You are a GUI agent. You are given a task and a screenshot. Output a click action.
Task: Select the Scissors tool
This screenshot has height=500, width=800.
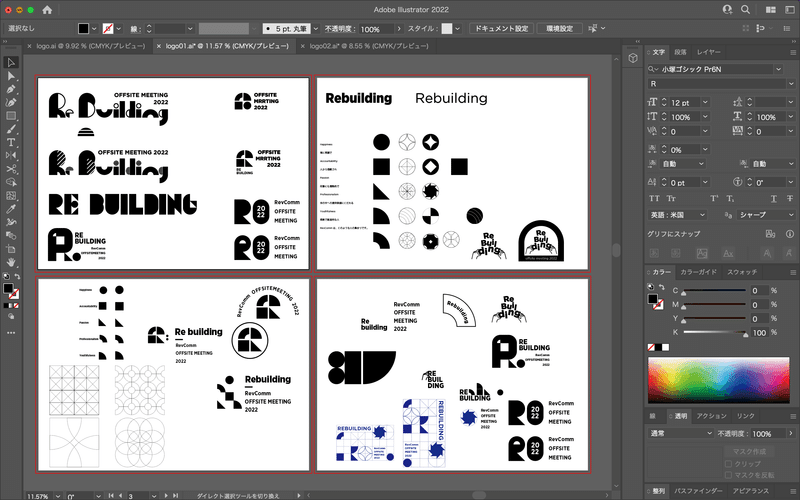[x=11, y=169]
